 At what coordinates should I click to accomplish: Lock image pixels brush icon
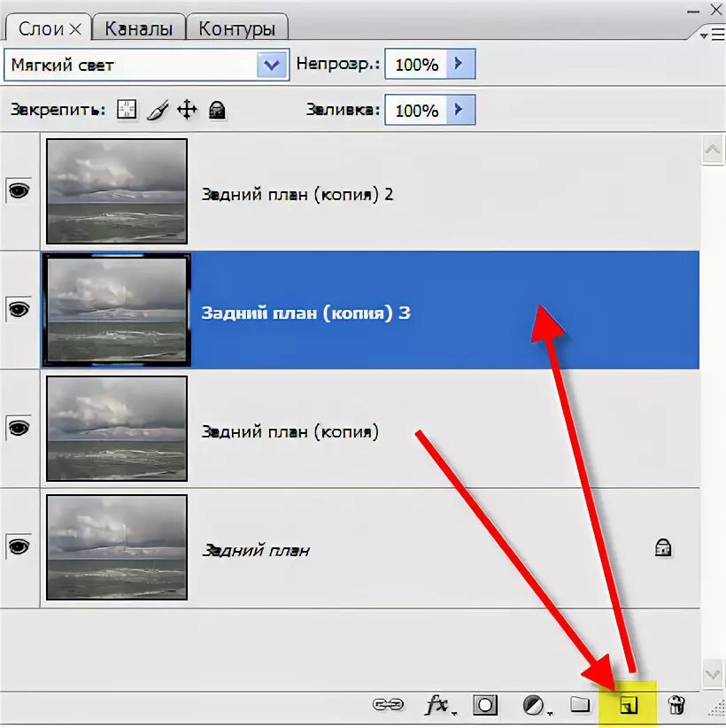[x=158, y=111]
